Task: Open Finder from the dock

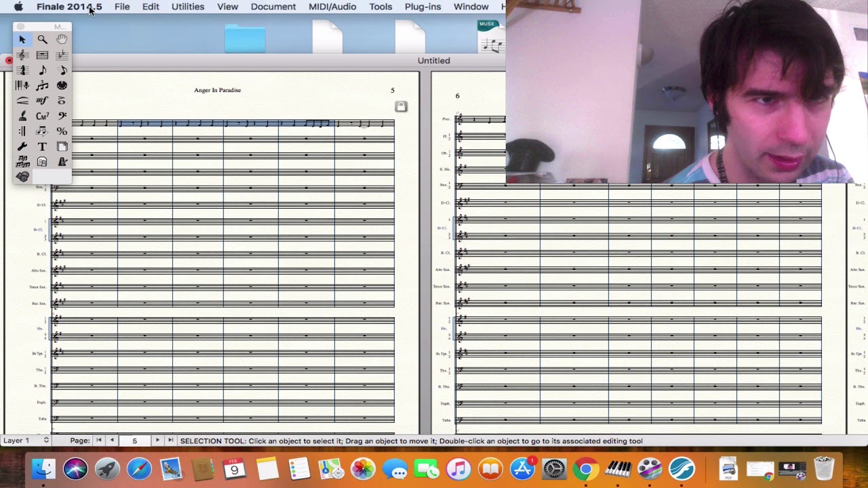Action: point(43,469)
